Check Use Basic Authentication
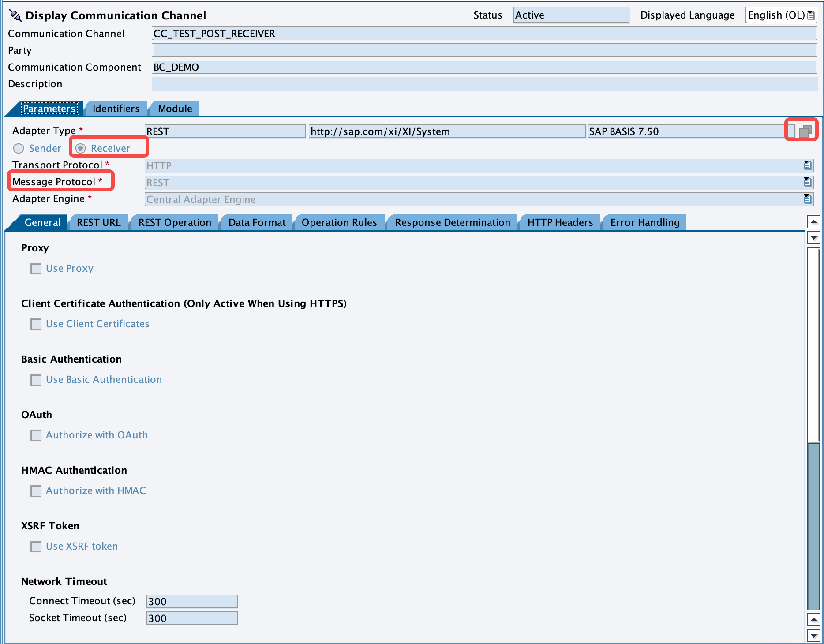Screen dimensions: 824x644 (36, 380)
